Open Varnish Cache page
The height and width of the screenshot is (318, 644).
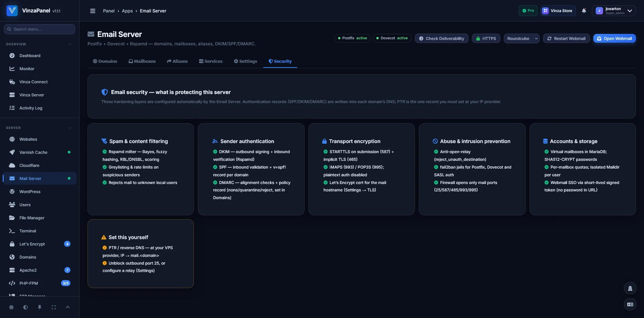point(40,152)
